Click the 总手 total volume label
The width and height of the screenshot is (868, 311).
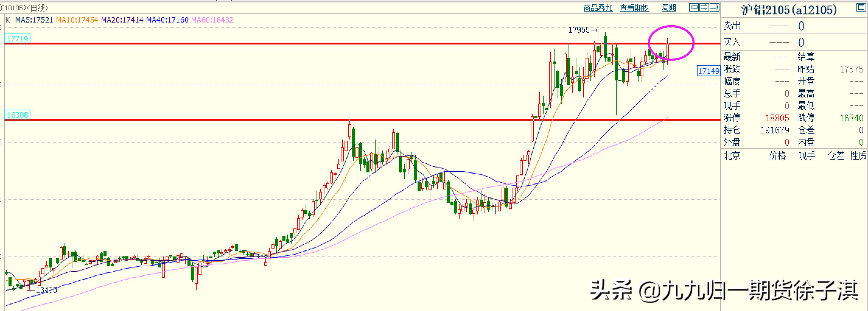coord(732,94)
